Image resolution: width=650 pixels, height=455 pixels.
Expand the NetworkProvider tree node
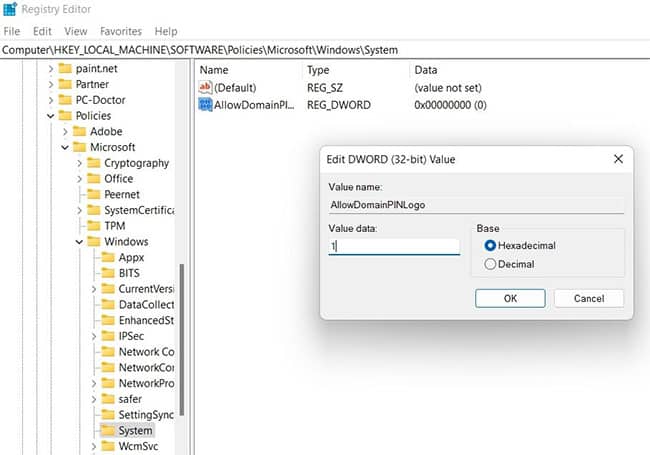(x=94, y=384)
